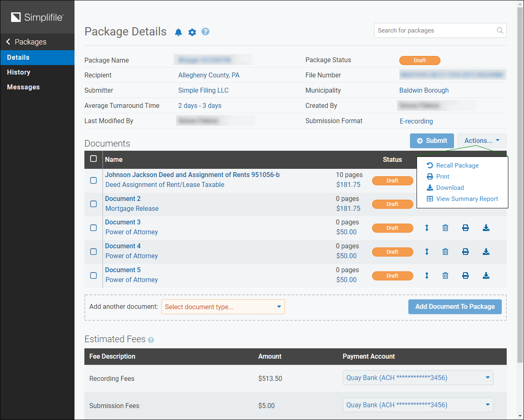Download Document 3 using download icon
This screenshot has width=524, height=420.
486,228
